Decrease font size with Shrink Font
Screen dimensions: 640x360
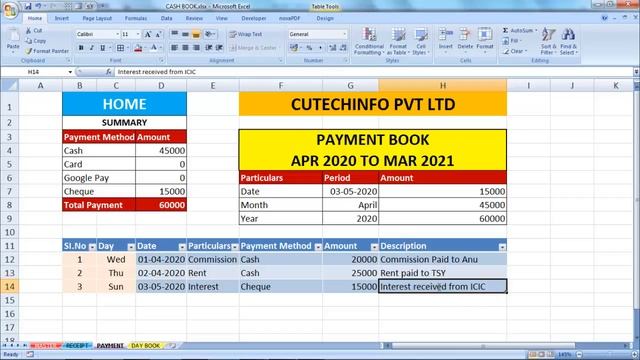point(158,34)
